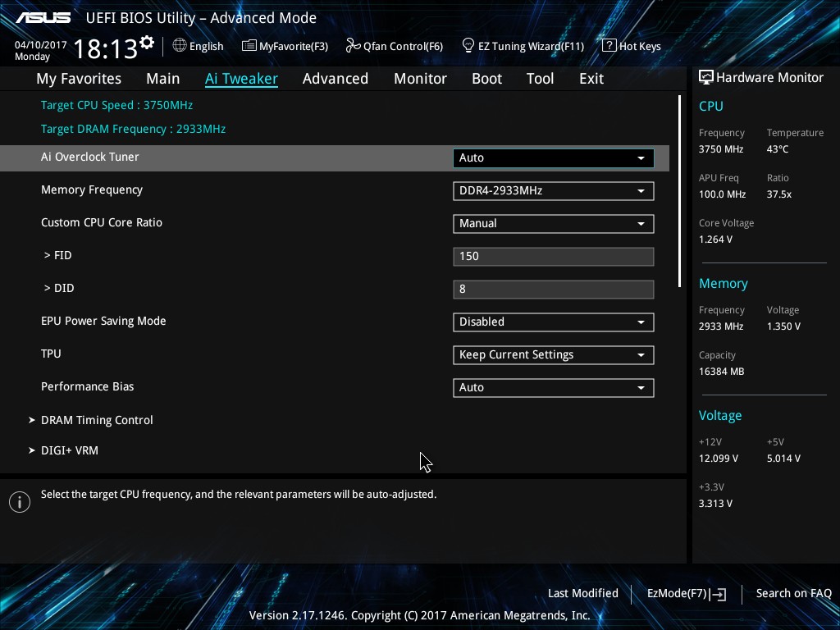Open Performance Bias dropdown
Image resolution: width=840 pixels, height=630 pixels.
554,388
